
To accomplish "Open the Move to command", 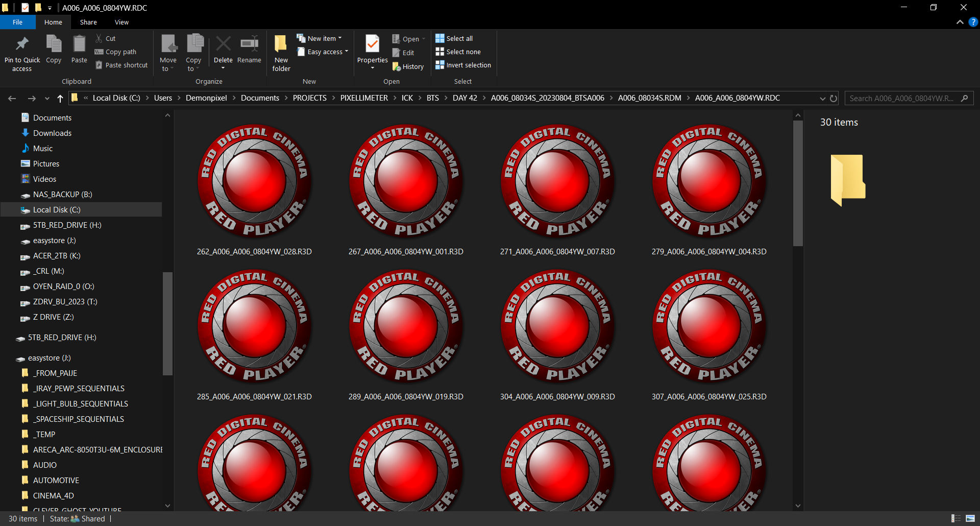I will point(168,54).
